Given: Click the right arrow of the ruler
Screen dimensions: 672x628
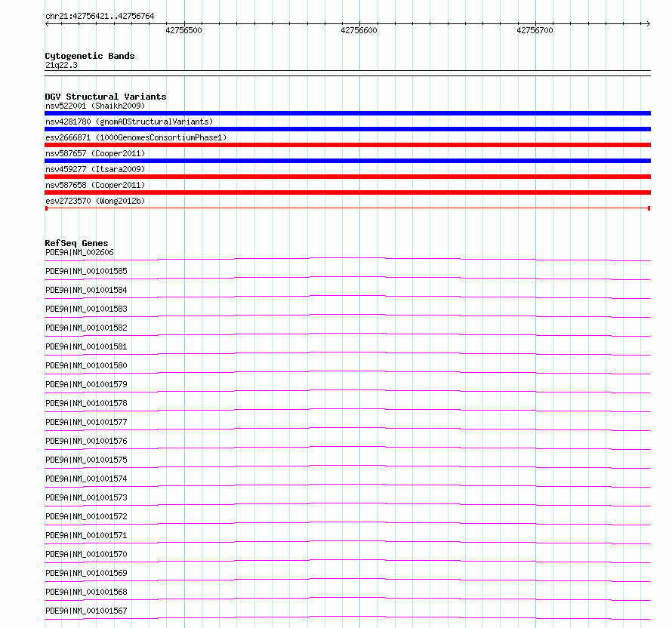Looking at the screenshot, I should (x=648, y=23).
